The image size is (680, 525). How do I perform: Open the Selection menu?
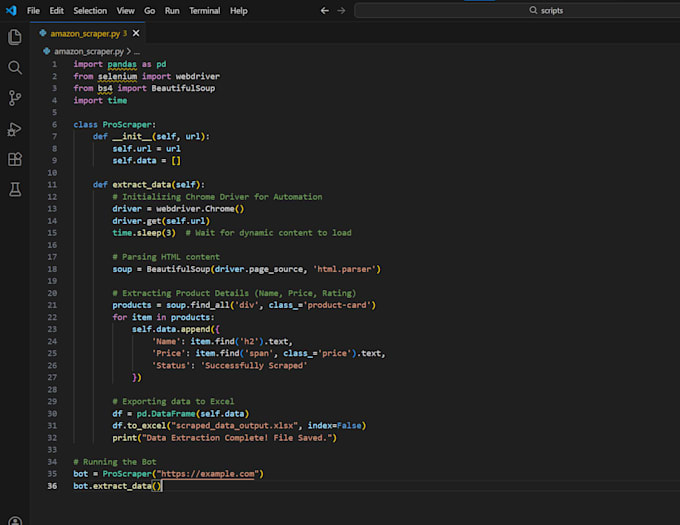[90, 11]
